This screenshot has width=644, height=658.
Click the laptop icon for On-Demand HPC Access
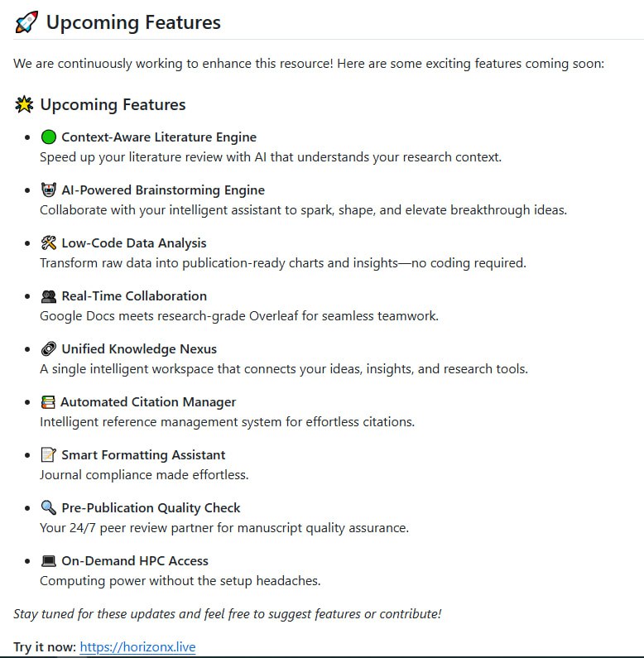click(x=48, y=561)
